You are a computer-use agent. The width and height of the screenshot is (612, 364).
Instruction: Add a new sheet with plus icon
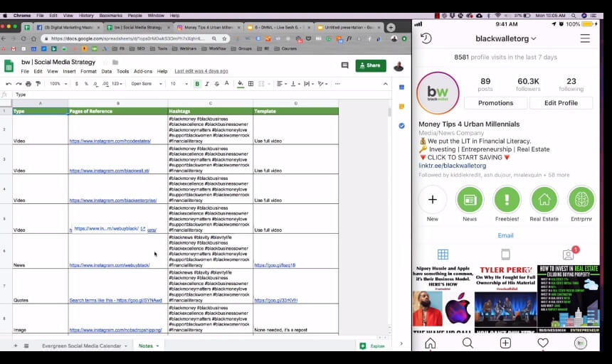(x=16, y=346)
